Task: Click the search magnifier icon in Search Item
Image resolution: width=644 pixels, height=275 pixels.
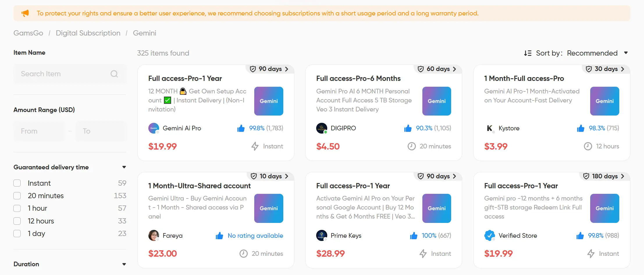Action: (x=114, y=74)
